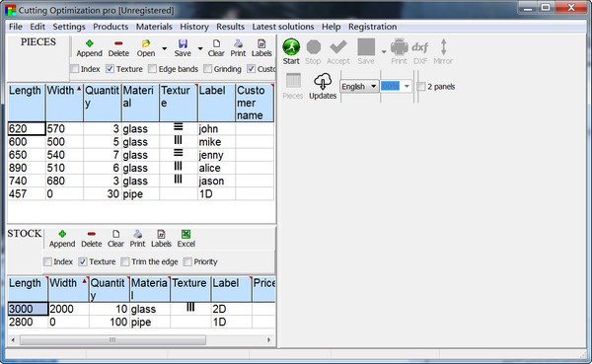Expand the results Save dropdown arrow
This screenshot has height=364, width=592.
point(384,51)
